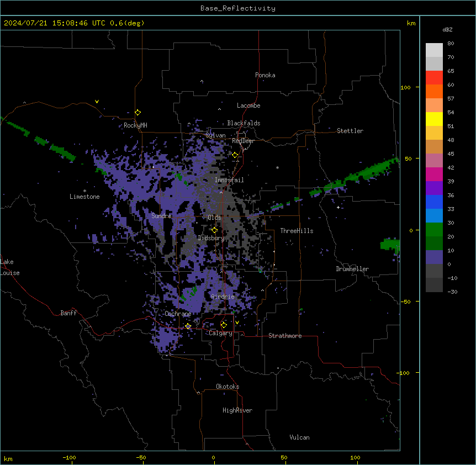Click the yellow v marker northwest of RockyMH
Viewport: 476px width, 465px height.
tap(97, 102)
